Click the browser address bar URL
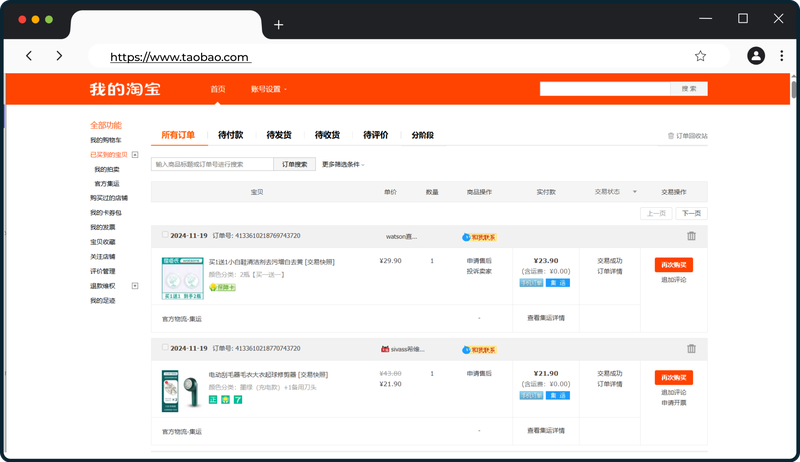800x462 pixels. coord(179,57)
